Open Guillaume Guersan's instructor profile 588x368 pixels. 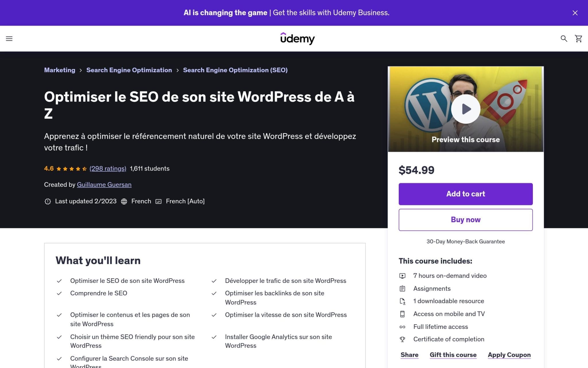[x=104, y=184]
